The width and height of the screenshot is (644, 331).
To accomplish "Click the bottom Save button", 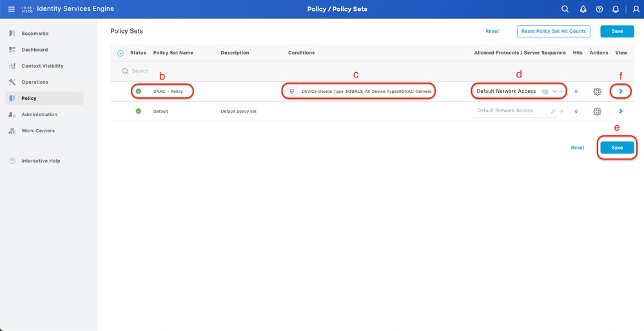I will point(617,148).
